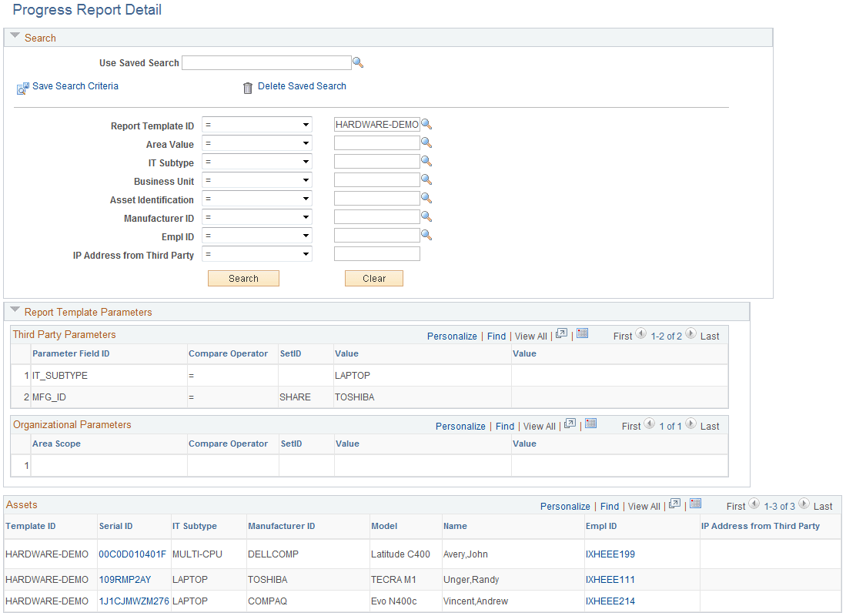Click the Delete Saved Search trash icon

tap(247, 88)
